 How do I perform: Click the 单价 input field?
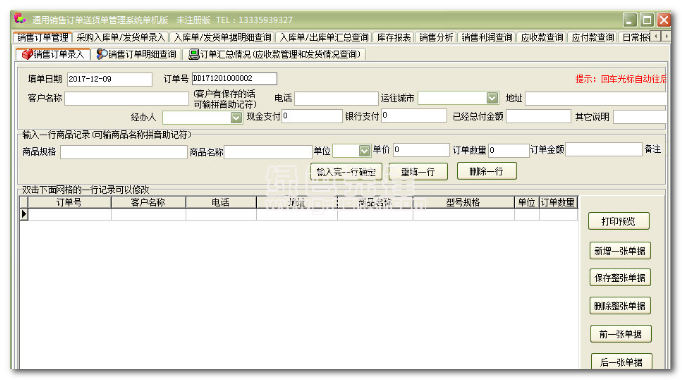coord(421,150)
